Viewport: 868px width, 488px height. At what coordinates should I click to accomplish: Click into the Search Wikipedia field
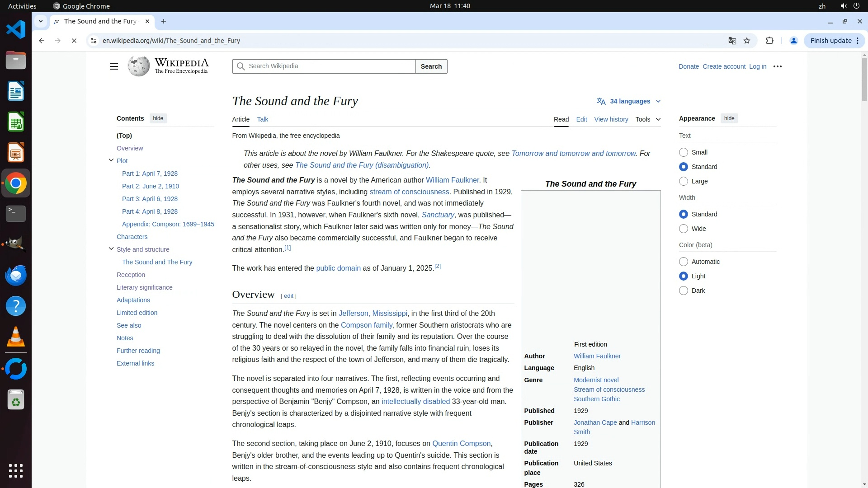(x=330, y=66)
